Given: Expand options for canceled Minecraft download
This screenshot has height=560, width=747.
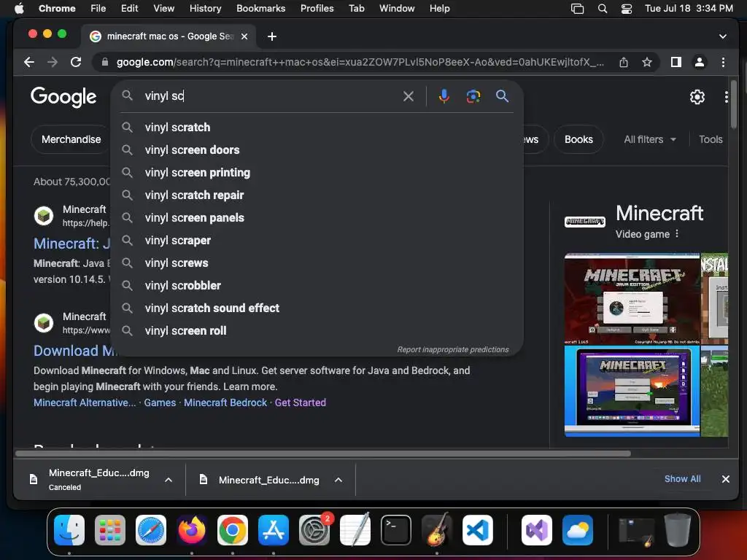Looking at the screenshot, I should tap(169, 480).
